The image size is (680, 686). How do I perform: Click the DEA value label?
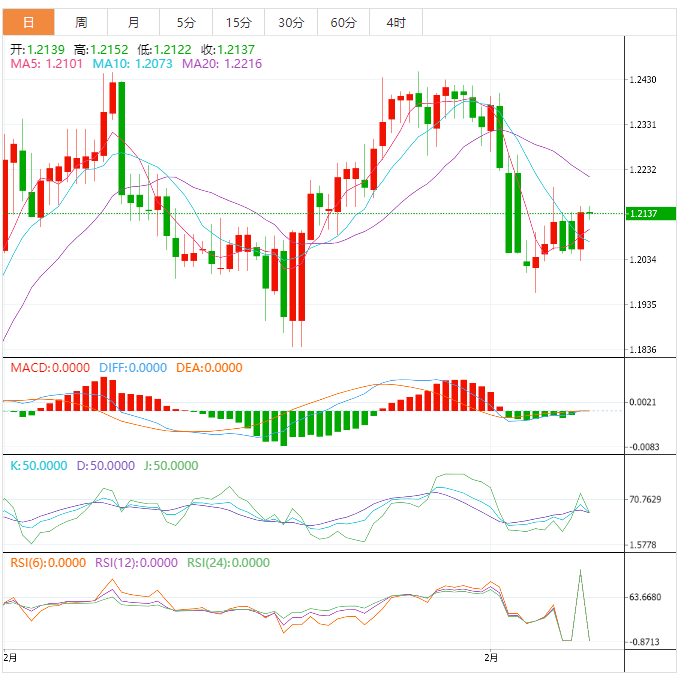tap(209, 367)
